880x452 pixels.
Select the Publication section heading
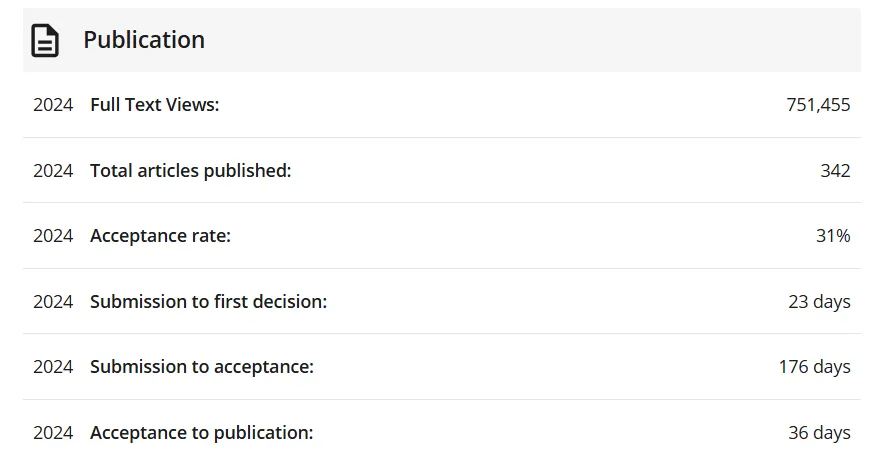tap(144, 40)
